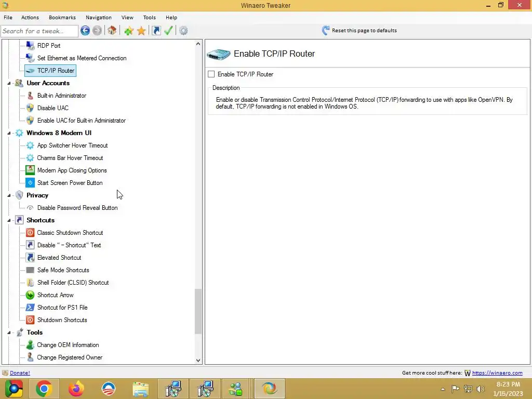The height and width of the screenshot is (399, 532).
Task: Open bookmarks with the gold star icon
Action: (141, 31)
